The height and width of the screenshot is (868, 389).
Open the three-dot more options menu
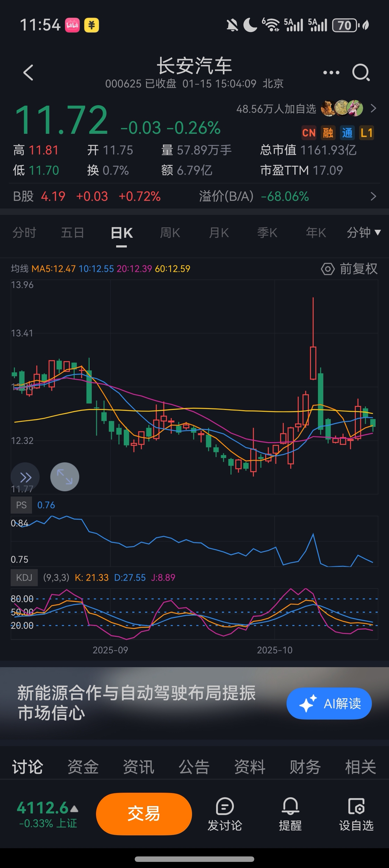(331, 73)
